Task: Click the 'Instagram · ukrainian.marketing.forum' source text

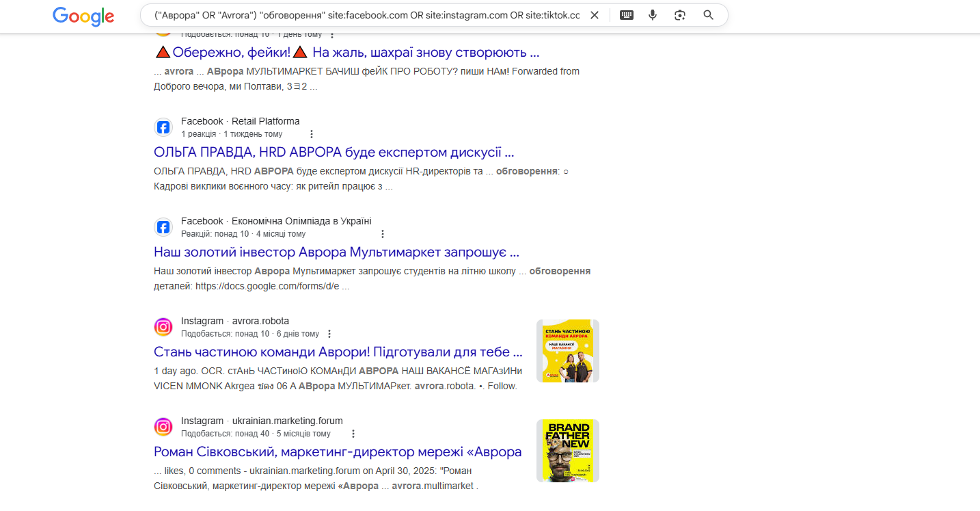Action: tap(262, 421)
